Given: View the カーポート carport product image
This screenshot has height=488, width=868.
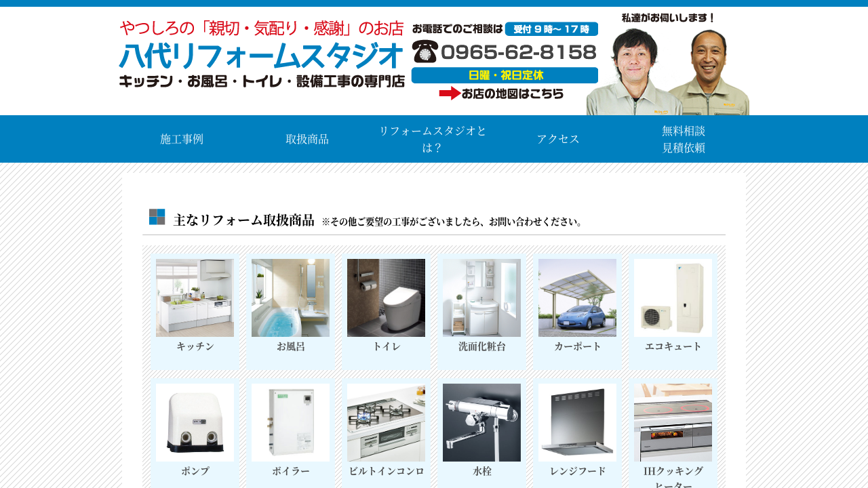Looking at the screenshot, I should pos(577,298).
